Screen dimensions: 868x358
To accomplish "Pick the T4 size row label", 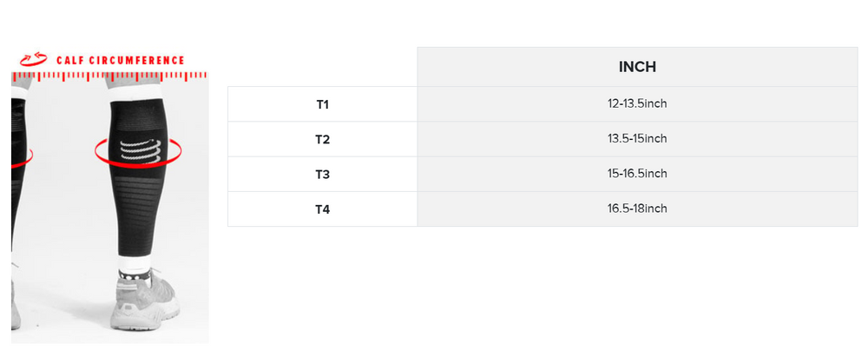I will (x=323, y=209).
